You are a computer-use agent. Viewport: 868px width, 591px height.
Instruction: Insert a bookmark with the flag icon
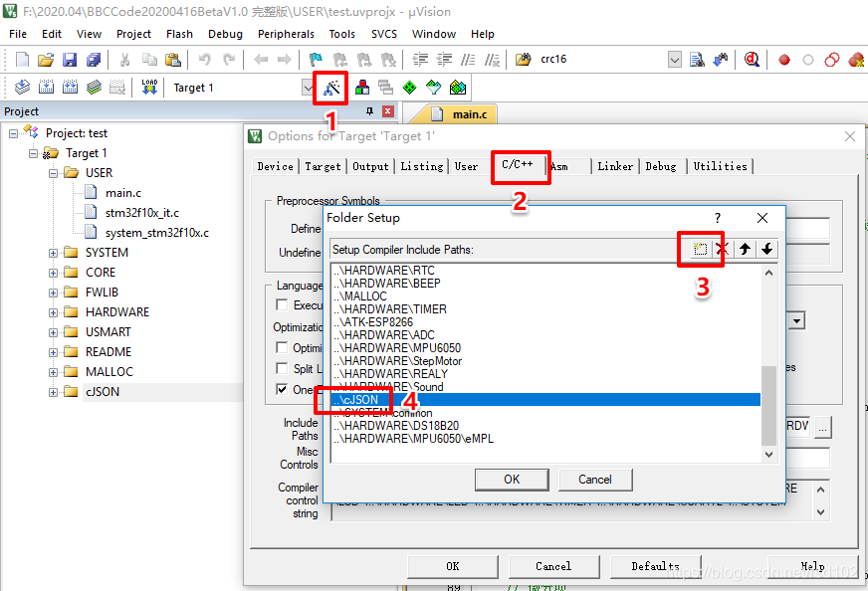(x=316, y=60)
